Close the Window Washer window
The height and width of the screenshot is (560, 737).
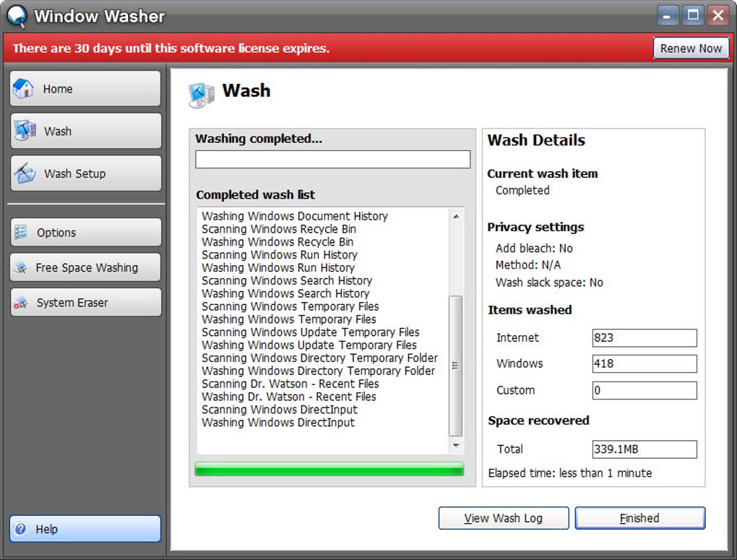coord(718,15)
